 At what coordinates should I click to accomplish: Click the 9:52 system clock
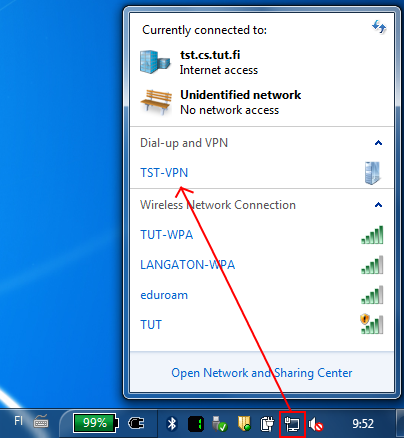pyautogui.click(x=363, y=424)
